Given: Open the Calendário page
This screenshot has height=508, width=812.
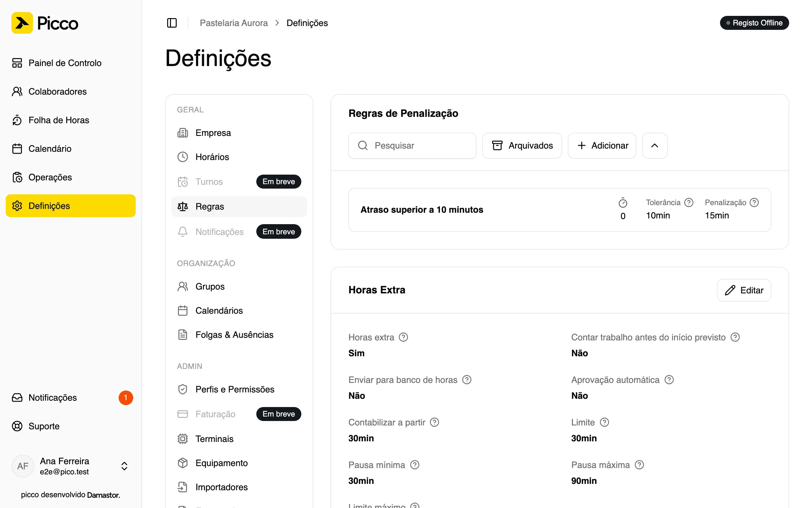Looking at the screenshot, I should pos(71,149).
